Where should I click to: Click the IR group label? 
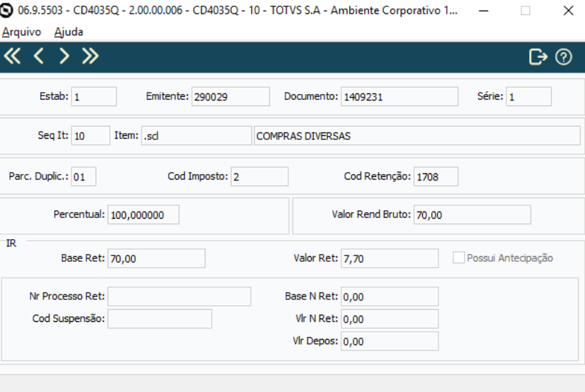click(11, 243)
